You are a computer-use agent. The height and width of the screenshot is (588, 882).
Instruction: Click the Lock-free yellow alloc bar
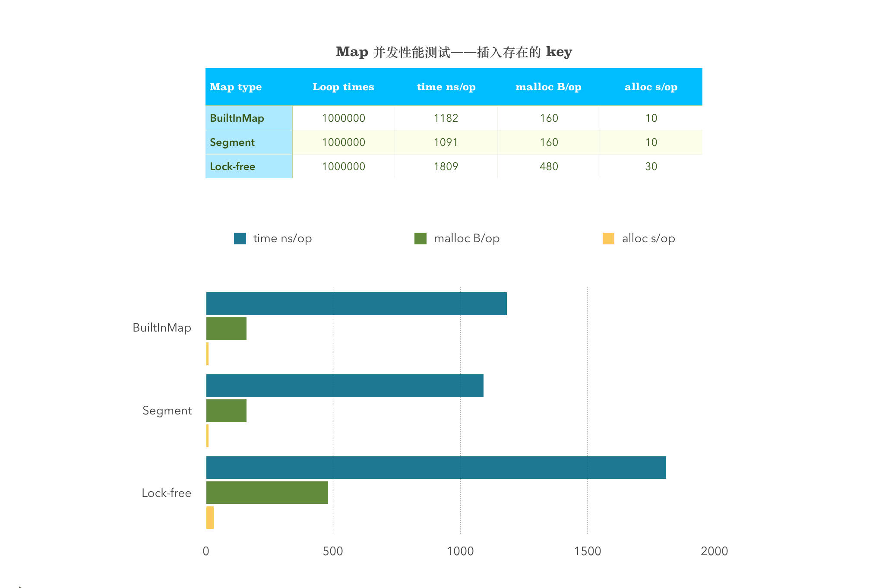[x=210, y=518]
